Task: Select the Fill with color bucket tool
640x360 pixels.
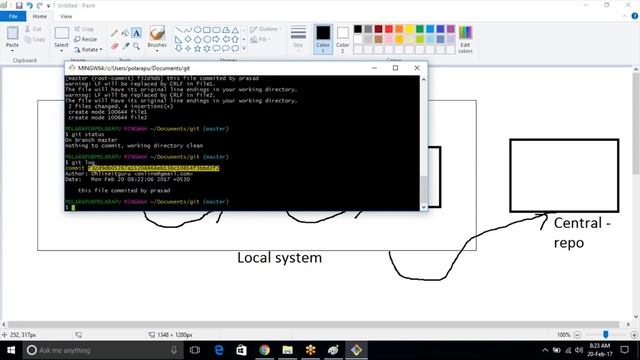Action: (125, 33)
